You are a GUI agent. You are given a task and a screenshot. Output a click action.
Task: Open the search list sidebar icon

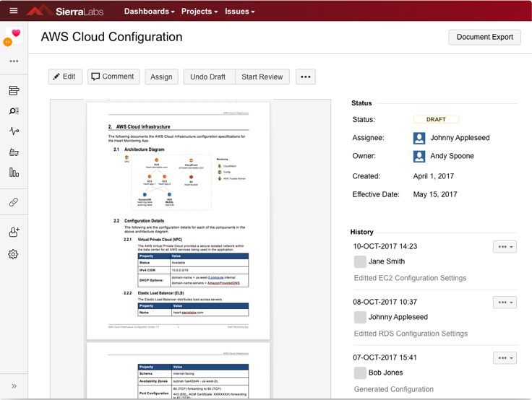point(14,111)
